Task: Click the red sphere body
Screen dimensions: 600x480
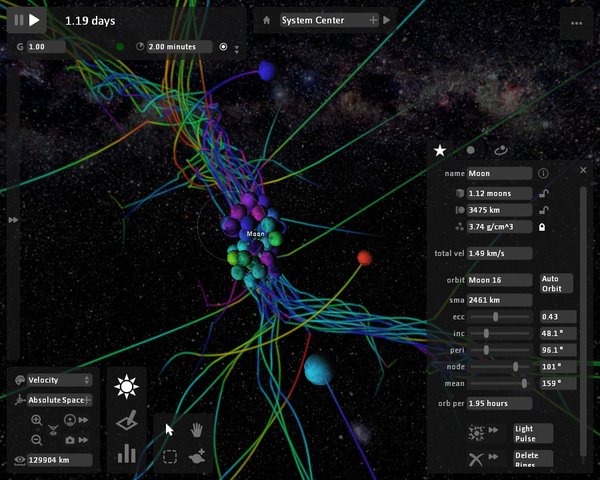Action: [365, 258]
